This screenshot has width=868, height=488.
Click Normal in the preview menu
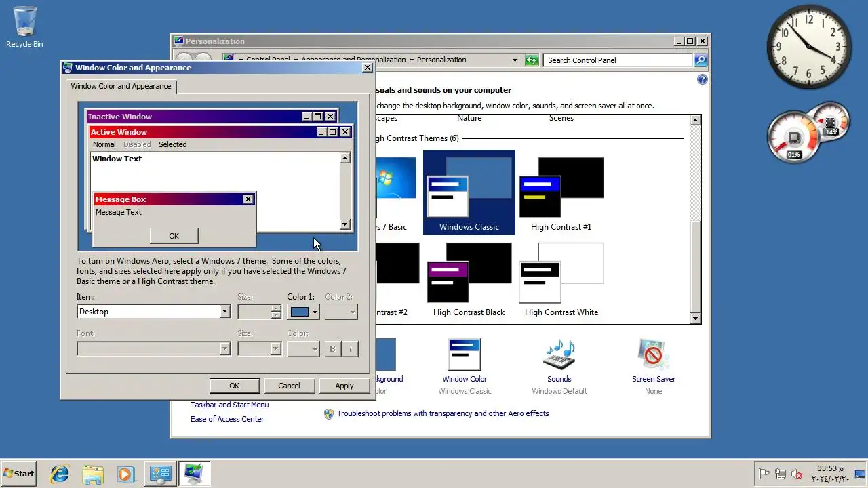104,144
